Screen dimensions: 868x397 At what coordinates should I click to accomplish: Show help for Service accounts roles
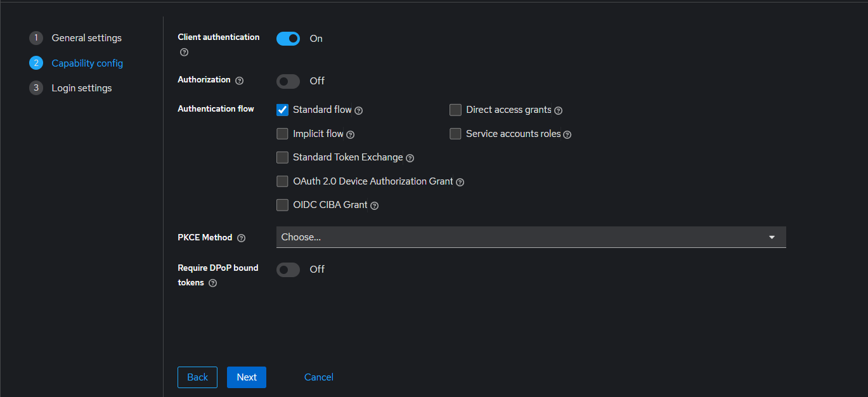[567, 134]
